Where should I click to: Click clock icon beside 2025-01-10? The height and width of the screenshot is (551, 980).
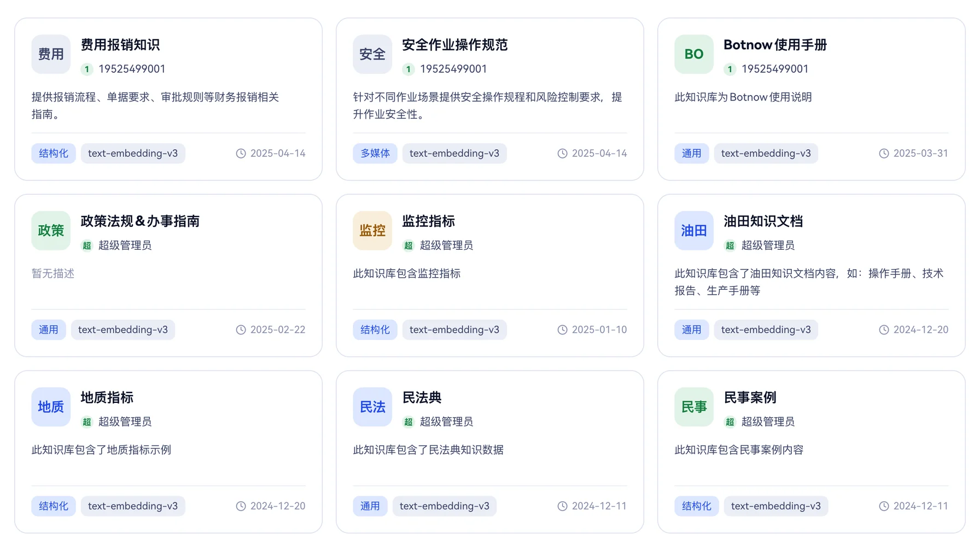(x=562, y=330)
